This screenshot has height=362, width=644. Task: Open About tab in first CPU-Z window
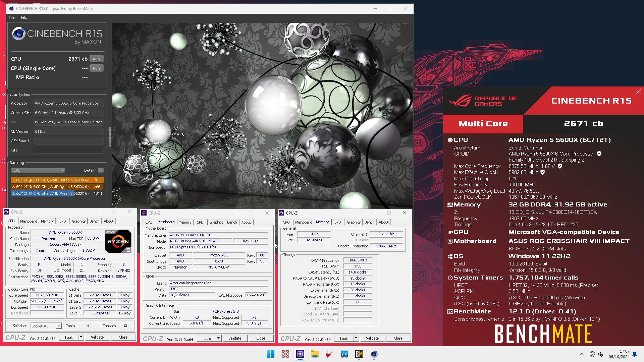coord(109,221)
